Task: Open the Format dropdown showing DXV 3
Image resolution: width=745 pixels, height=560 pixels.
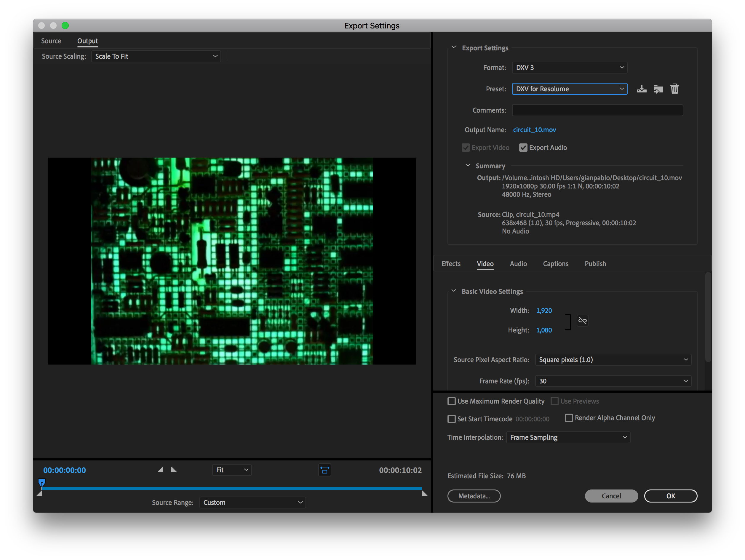Action: click(x=570, y=68)
